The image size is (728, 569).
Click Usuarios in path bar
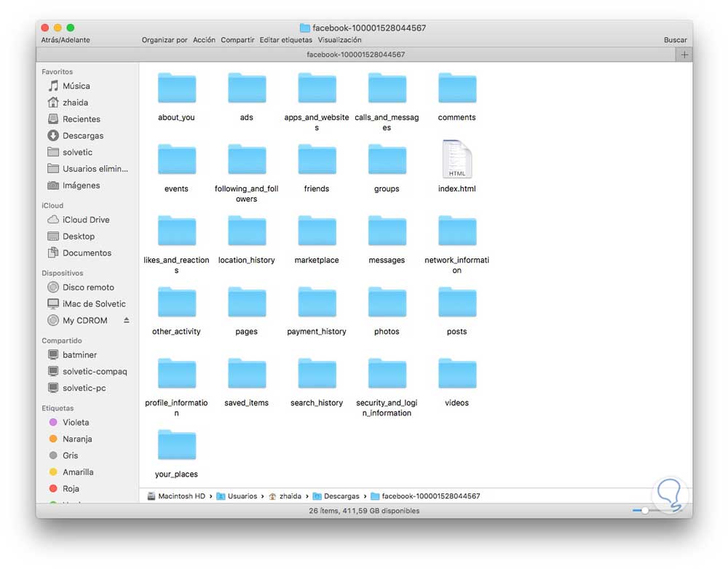pos(237,496)
